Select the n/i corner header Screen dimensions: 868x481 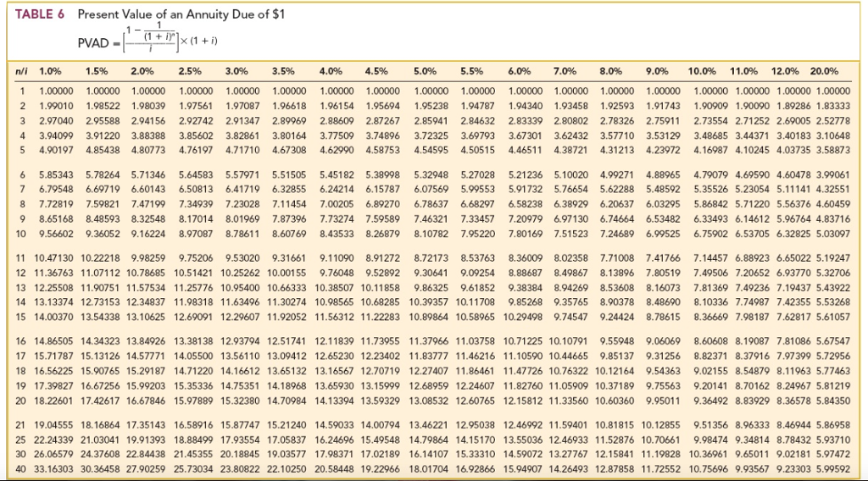pos(21,71)
